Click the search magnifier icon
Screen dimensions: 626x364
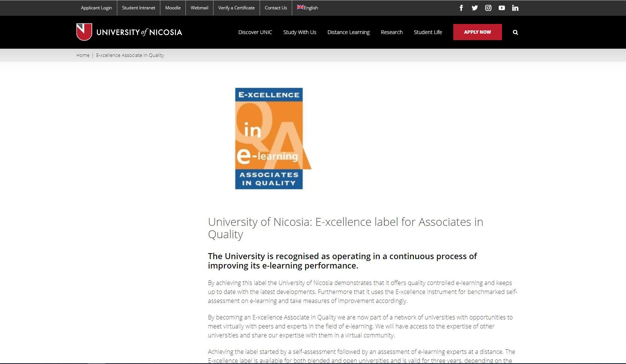tap(515, 33)
